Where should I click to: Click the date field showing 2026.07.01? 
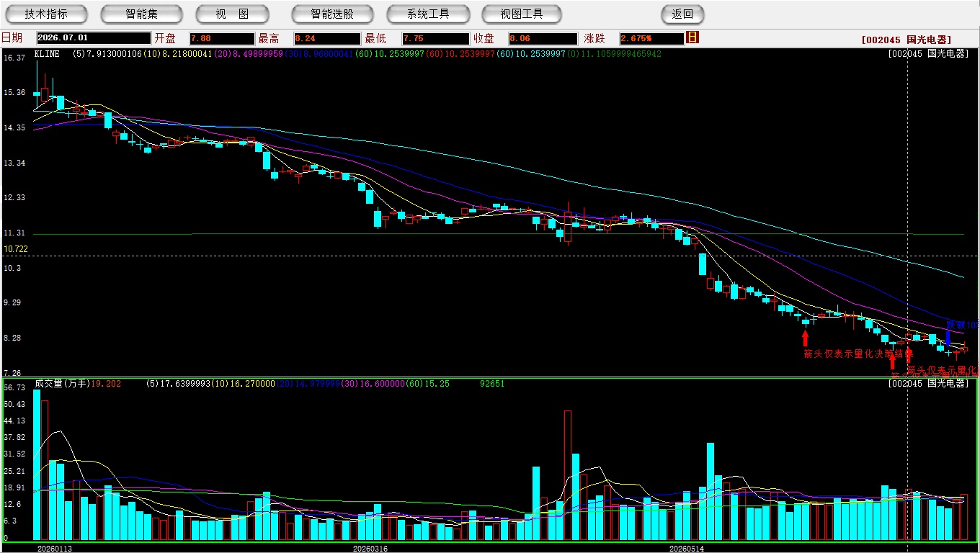(x=93, y=38)
